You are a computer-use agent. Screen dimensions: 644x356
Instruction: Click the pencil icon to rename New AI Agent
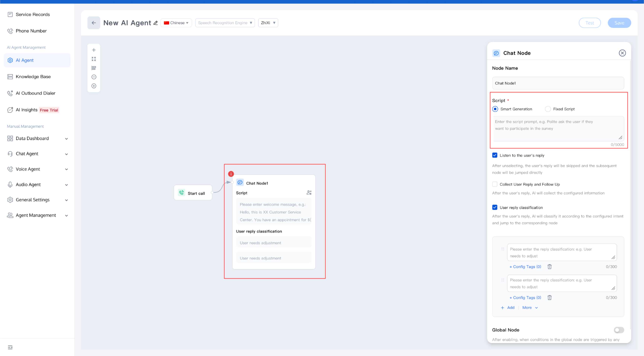pos(156,23)
